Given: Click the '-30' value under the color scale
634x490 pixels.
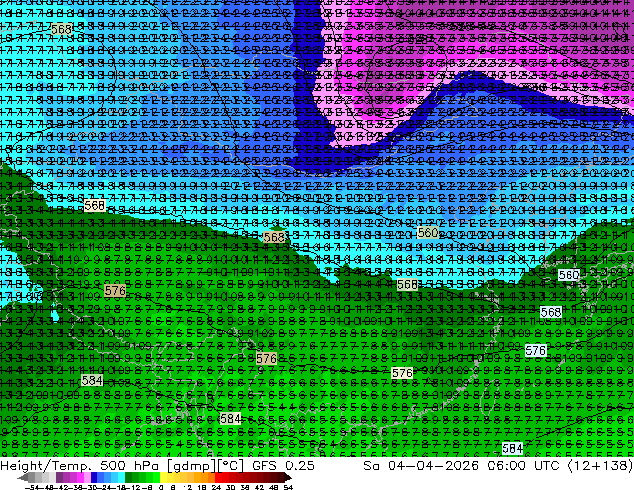Looking at the screenshot, I should point(91,488).
